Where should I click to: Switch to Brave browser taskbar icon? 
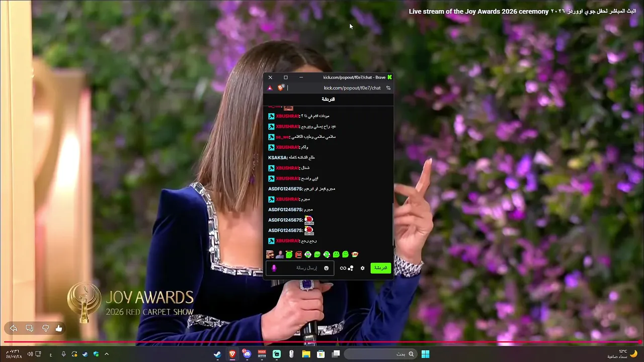232,354
